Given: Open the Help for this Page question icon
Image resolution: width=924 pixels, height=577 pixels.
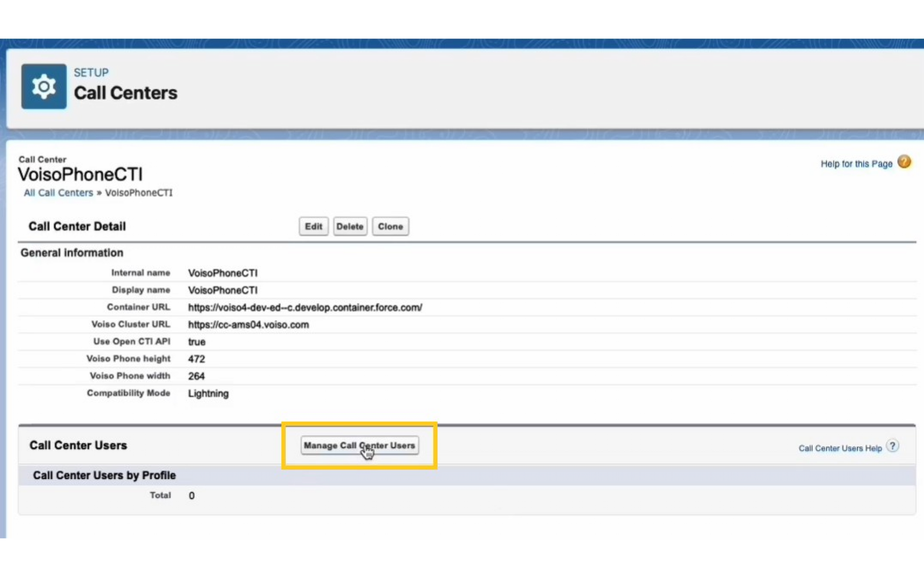Looking at the screenshot, I should [904, 162].
